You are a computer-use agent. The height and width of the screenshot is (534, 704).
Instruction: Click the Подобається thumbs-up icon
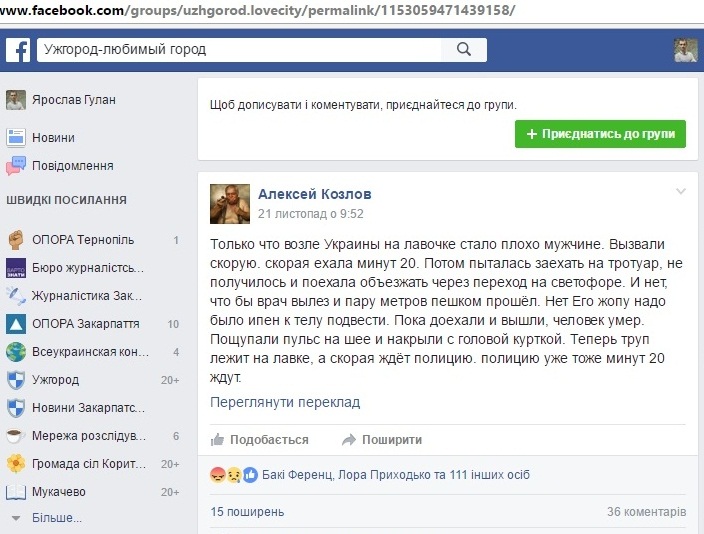[x=218, y=440]
